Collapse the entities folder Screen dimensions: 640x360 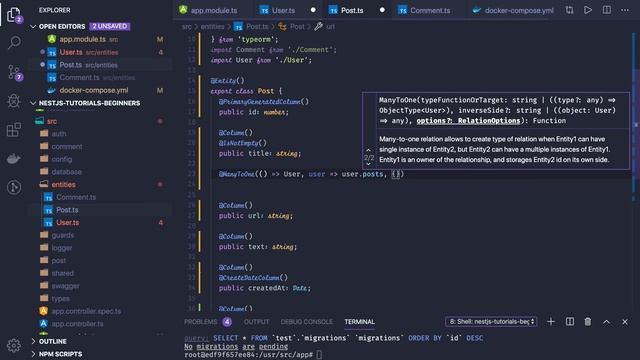click(100, 184)
